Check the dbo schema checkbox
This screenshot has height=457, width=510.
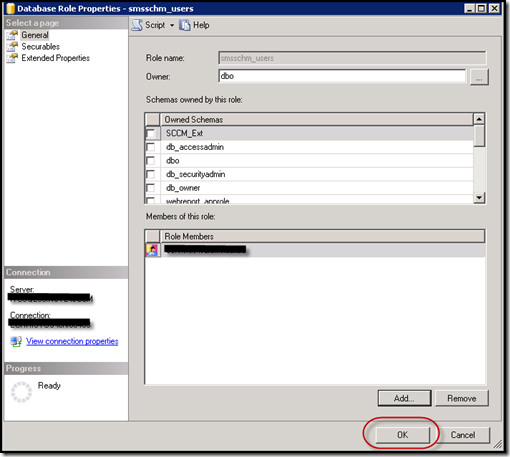pos(151,161)
